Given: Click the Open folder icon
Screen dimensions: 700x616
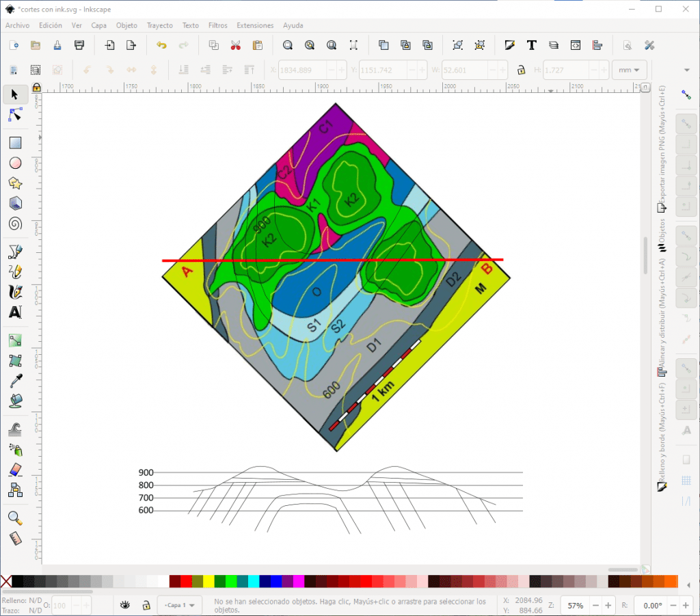Looking at the screenshot, I should [36, 45].
